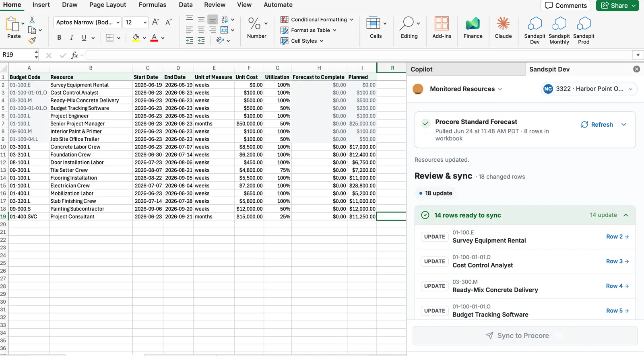Viewport: 644px width, 356px height.
Task: Expand the Procore Standard Forecast chevron
Action: click(x=624, y=125)
